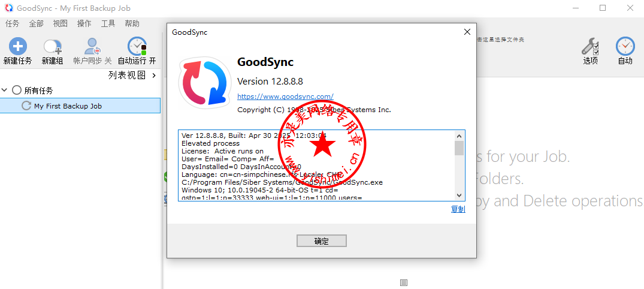Select the circle beside 所有任务
Viewport: 644px width, 289px height.
(x=16, y=90)
